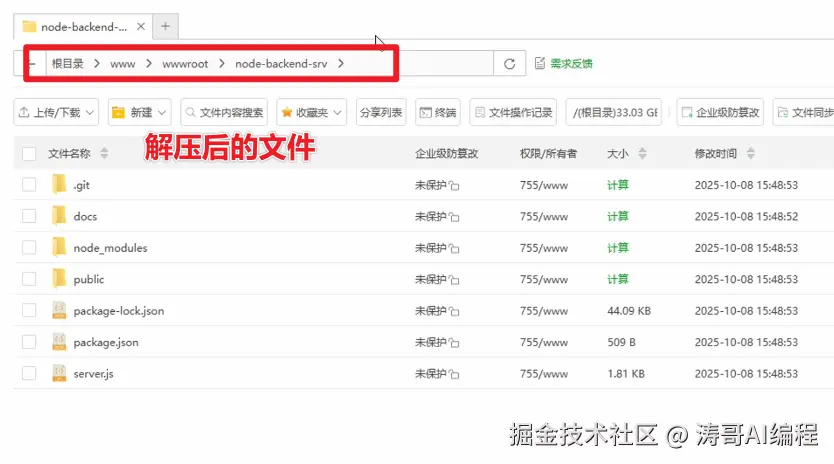The height and width of the screenshot is (464, 834).
Task: Navigate to www in breadcrumb
Action: coord(122,64)
